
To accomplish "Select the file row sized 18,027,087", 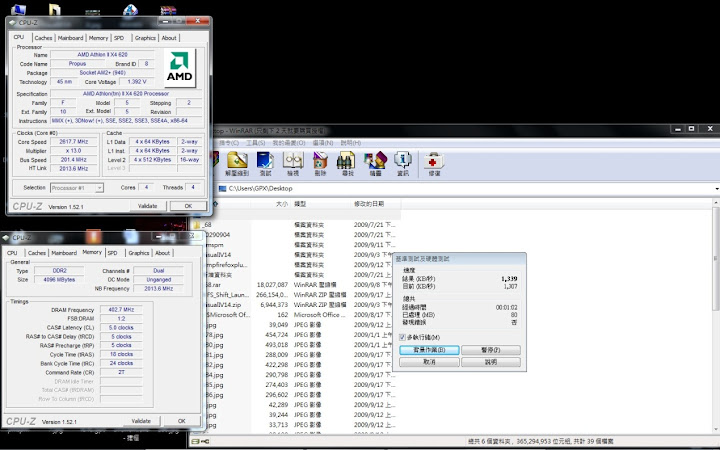I will pos(298,285).
